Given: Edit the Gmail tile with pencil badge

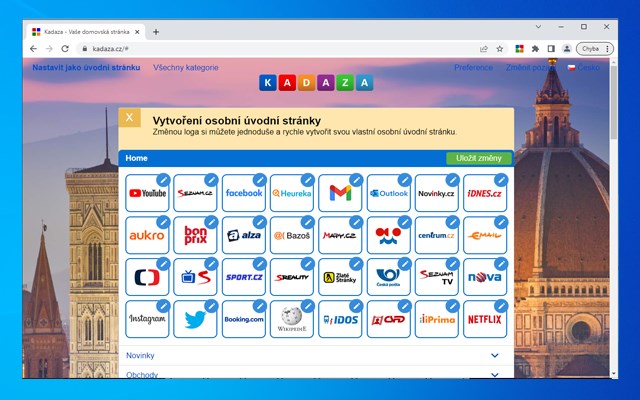Looking at the screenshot, I should (356, 180).
